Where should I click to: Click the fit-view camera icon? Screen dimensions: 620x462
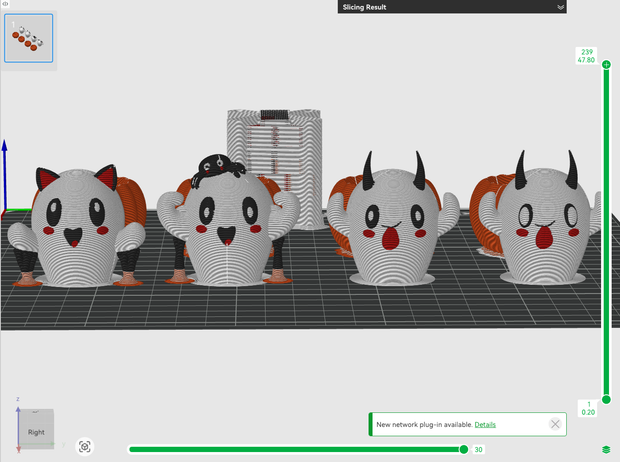[x=85, y=447]
